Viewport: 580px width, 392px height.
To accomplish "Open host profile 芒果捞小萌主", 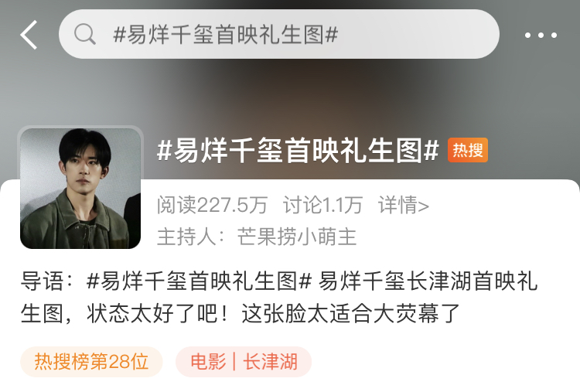I will point(297,237).
